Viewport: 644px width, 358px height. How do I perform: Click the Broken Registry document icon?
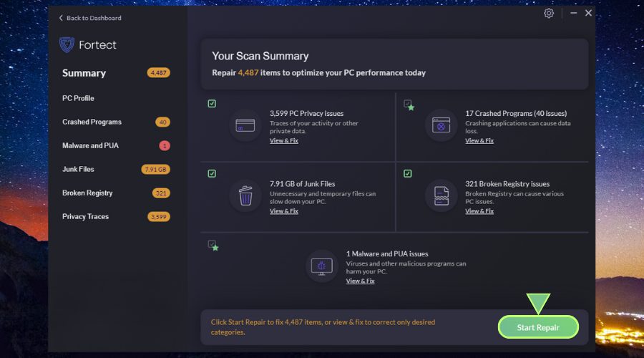[x=441, y=195]
